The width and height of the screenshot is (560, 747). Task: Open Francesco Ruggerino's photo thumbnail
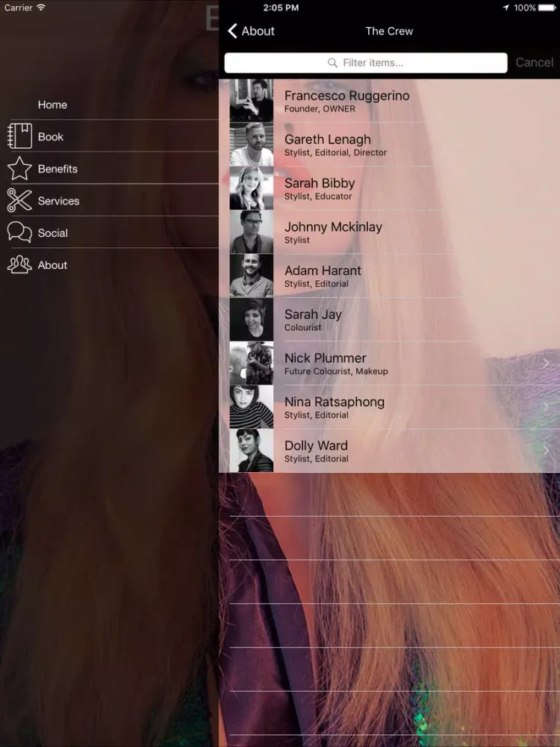(x=252, y=101)
